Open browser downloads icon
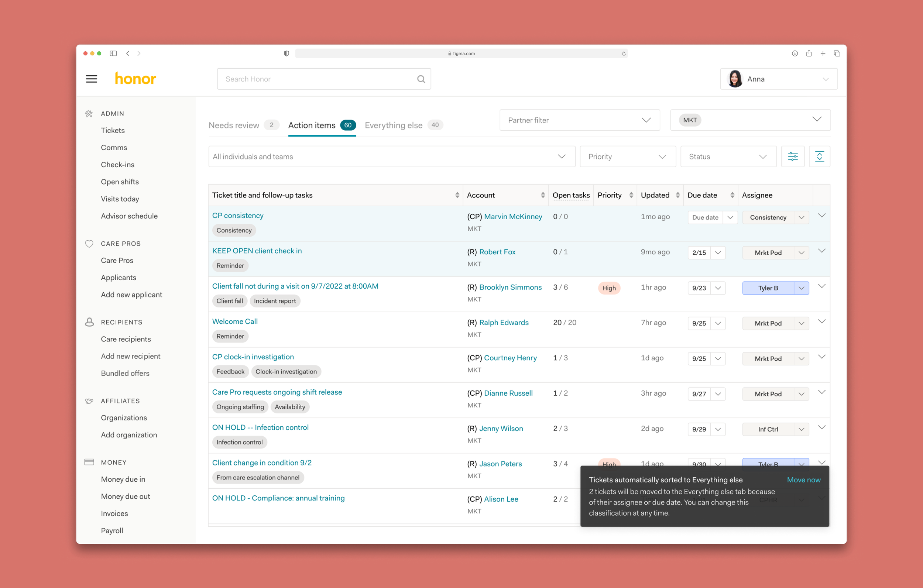 pos(795,53)
